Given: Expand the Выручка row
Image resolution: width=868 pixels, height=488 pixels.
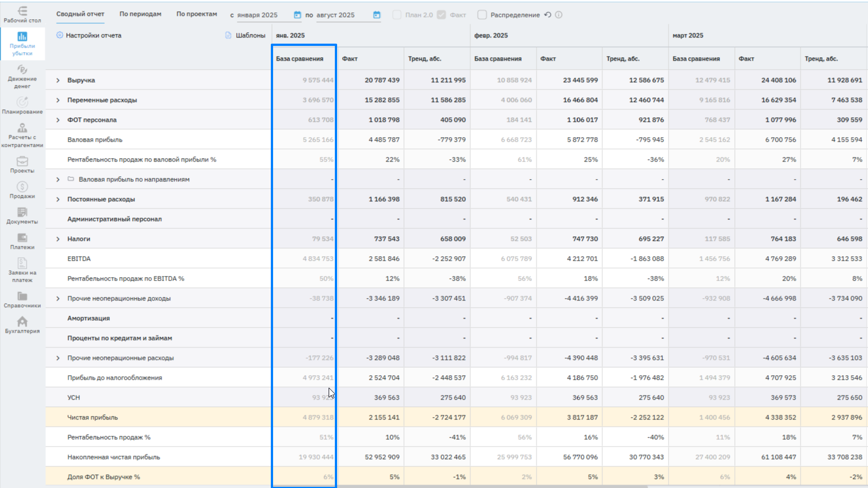Looking at the screenshot, I should click(x=58, y=80).
